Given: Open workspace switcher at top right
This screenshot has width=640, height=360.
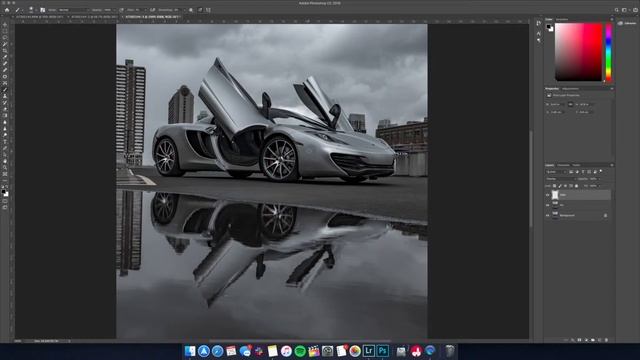Looking at the screenshot, I should pos(625,10).
